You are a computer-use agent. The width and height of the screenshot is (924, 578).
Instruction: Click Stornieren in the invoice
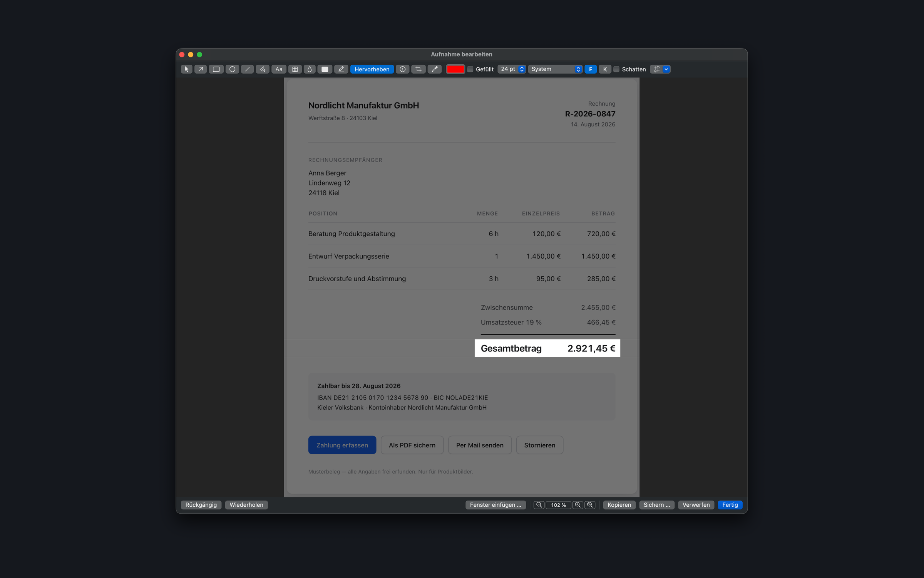[540, 445]
